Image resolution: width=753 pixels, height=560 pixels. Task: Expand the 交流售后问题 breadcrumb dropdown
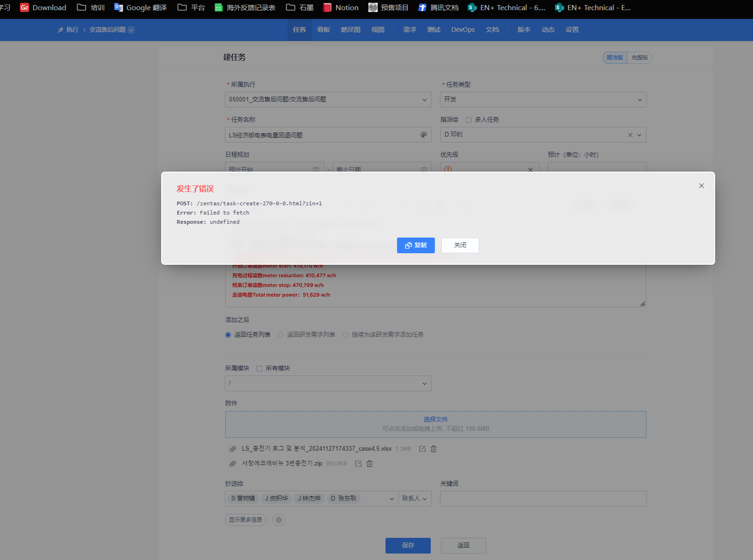point(131,30)
